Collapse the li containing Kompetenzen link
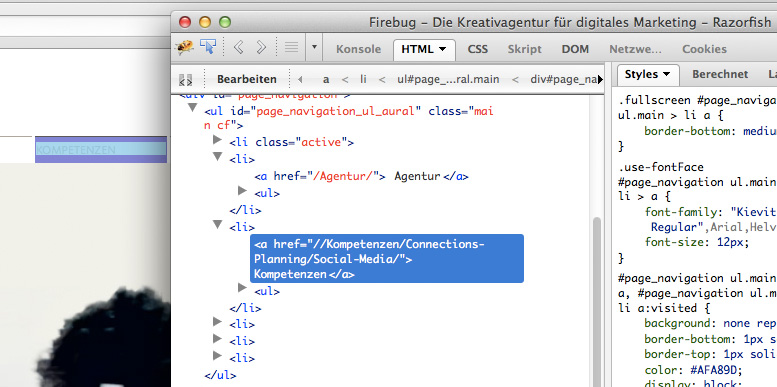The width and height of the screenshot is (777, 387). tap(217, 224)
